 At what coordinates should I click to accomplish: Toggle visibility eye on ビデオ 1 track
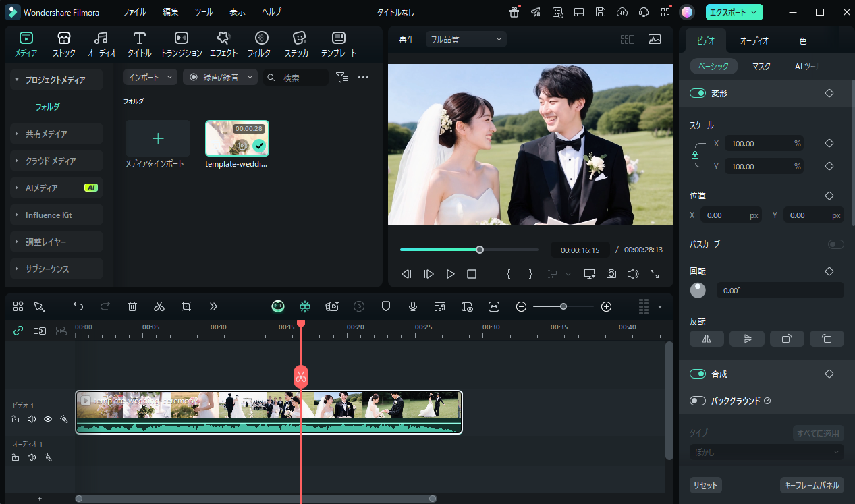tap(48, 419)
